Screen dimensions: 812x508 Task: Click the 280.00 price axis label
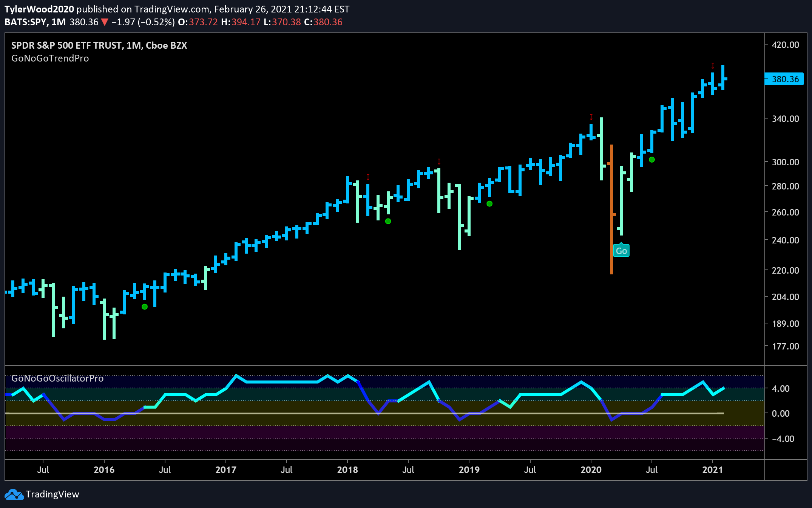click(786, 186)
